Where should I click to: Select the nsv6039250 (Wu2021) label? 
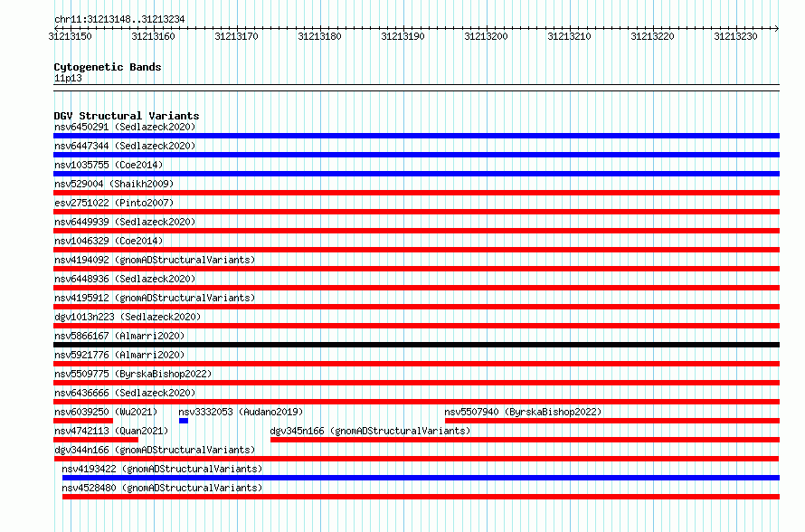click(x=106, y=412)
